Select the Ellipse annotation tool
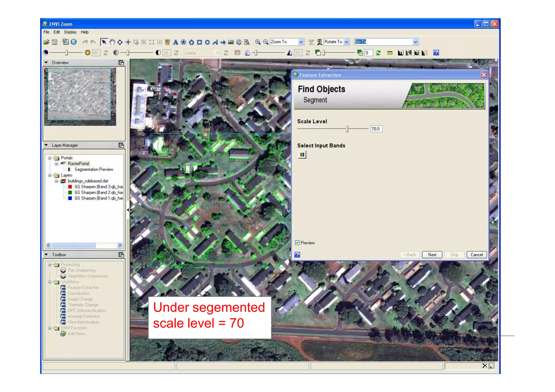The width and height of the screenshot is (555, 392). tap(207, 42)
